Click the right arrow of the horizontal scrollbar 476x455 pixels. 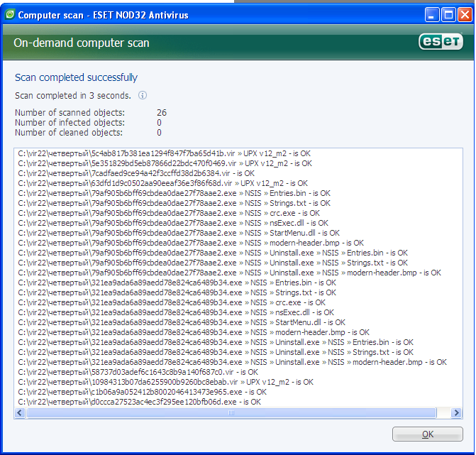456,413
